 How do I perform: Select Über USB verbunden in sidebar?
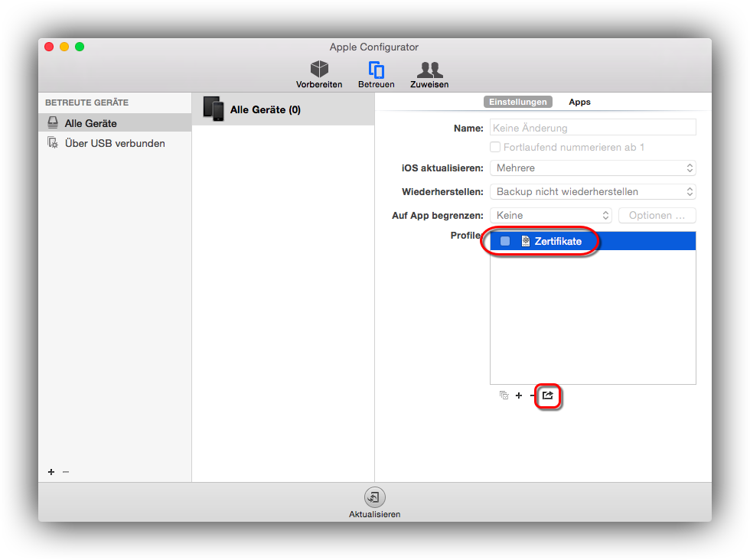pos(115,143)
